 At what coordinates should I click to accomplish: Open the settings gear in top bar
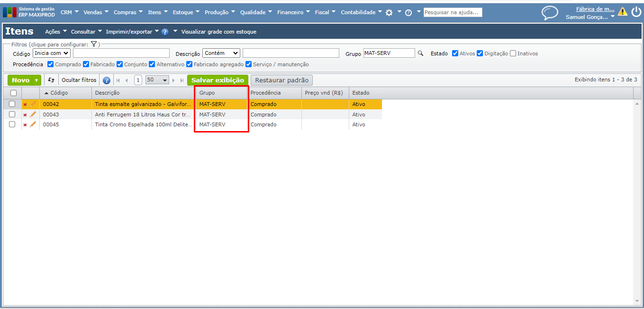click(x=389, y=13)
